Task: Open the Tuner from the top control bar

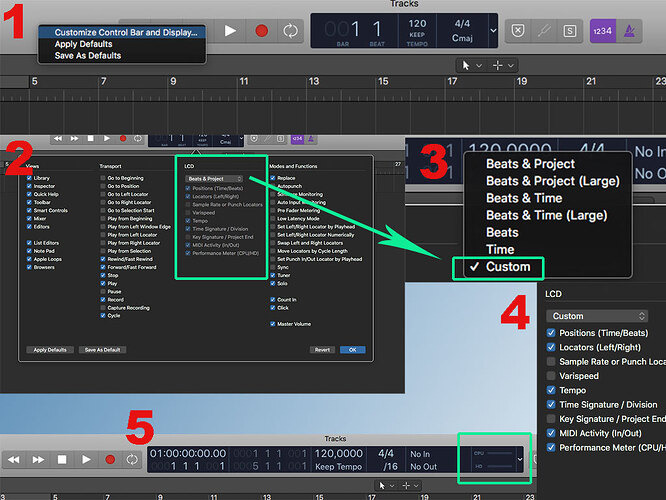Action: pos(544,31)
